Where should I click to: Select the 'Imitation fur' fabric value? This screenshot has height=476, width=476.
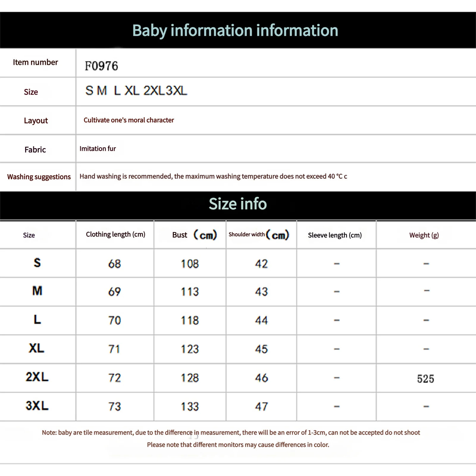click(98, 149)
